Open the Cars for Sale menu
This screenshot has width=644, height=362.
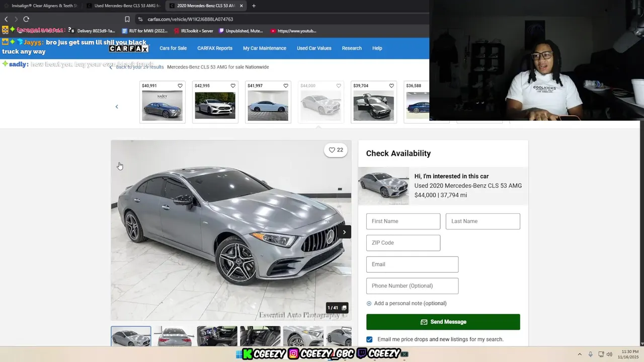[173, 48]
